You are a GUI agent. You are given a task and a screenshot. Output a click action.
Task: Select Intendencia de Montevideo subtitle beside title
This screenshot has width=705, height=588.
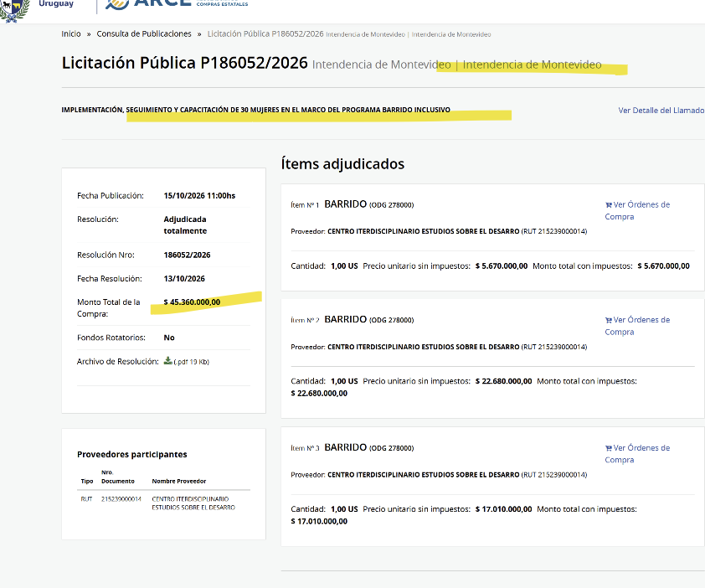457,64
